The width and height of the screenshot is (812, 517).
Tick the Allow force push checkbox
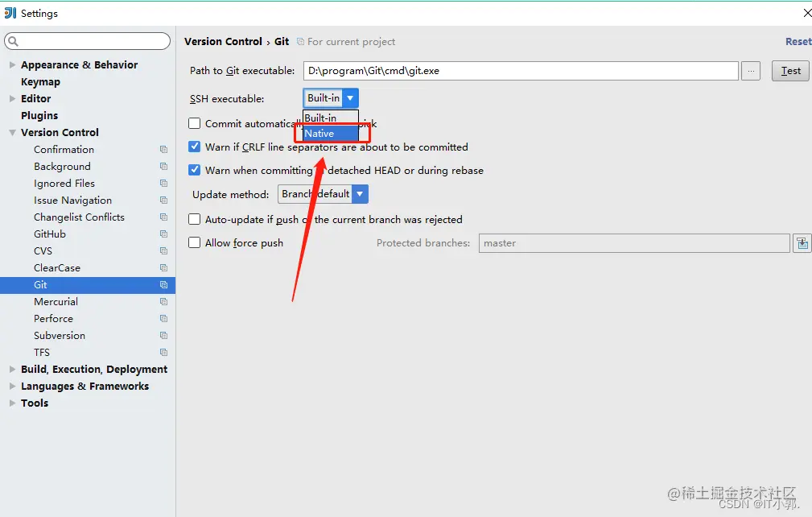click(194, 242)
